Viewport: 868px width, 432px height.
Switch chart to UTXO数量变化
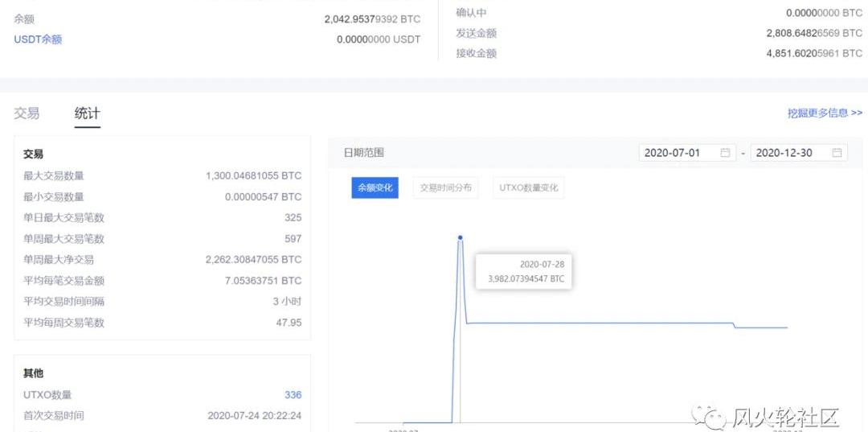528,187
